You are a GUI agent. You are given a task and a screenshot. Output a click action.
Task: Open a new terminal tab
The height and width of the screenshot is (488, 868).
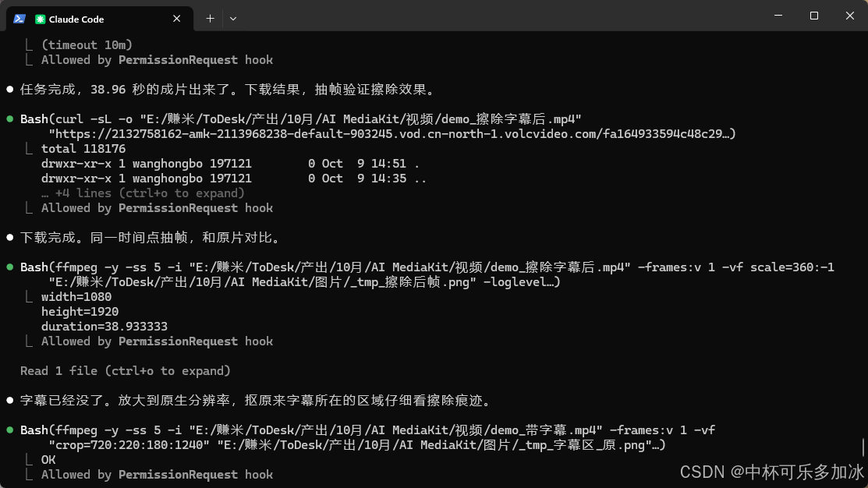[x=211, y=19]
